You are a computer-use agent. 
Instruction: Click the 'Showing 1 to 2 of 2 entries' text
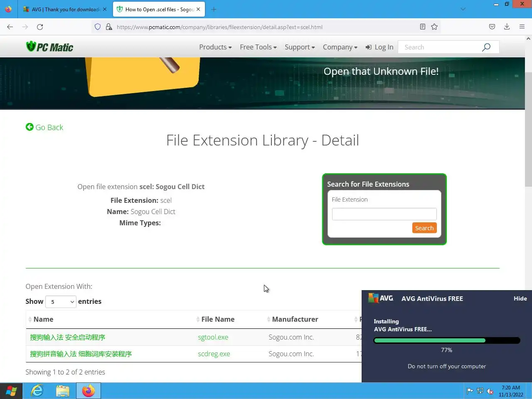65,372
